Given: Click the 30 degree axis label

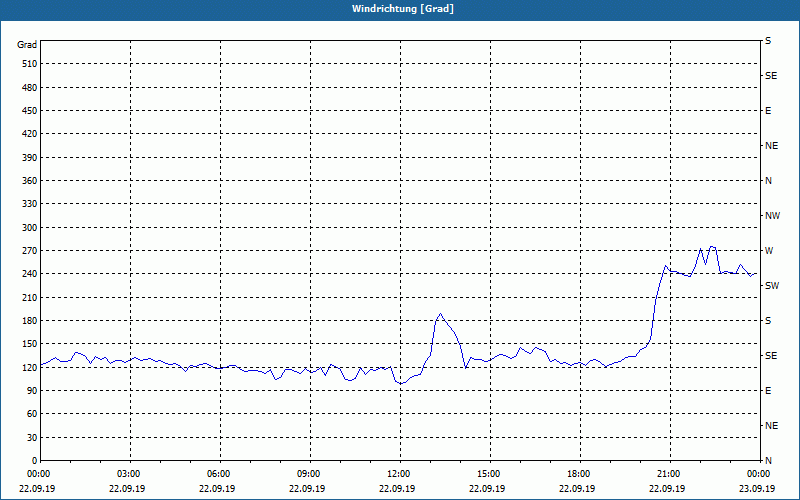Looking at the screenshot, I should tap(31, 438).
